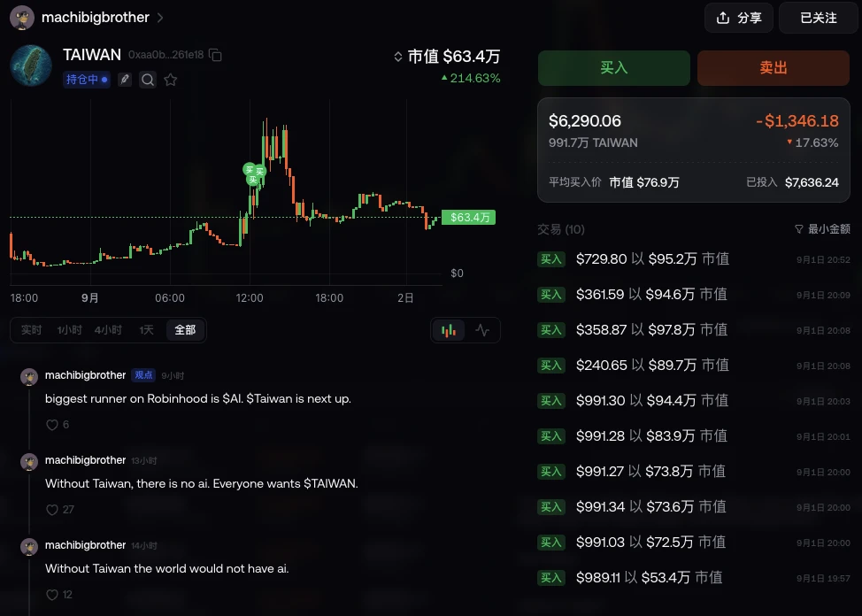This screenshot has width=862, height=616.
Task: Select the 实时 timeframe tab
Action: [x=31, y=330]
